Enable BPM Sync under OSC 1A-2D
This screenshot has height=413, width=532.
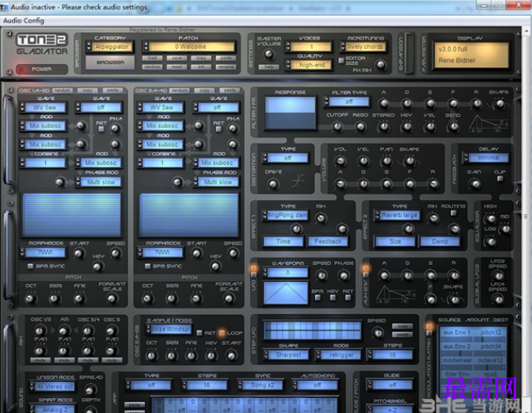(x=30, y=266)
